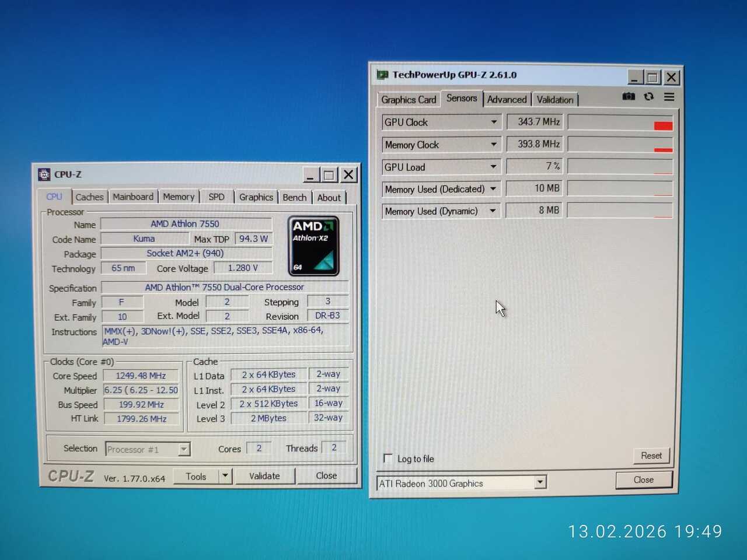This screenshot has width=747, height=560.
Task: Open the Validation tab in GPU-Z
Action: [555, 100]
